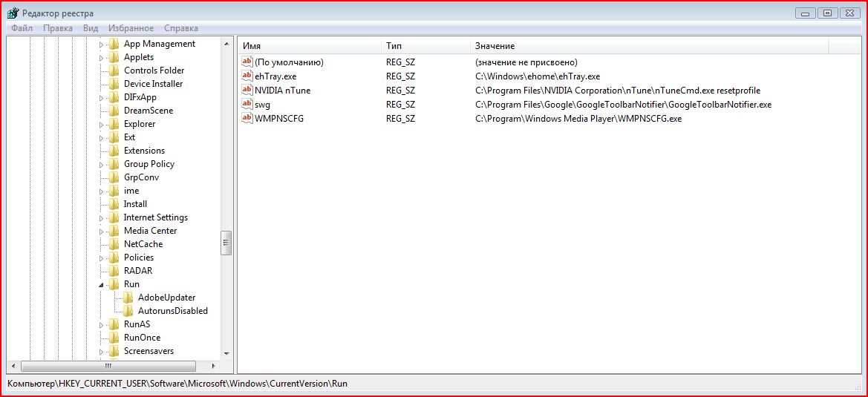The width and height of the screenshot is (868, 397).
Task: Expand the Internet Settings key
Action: pyautogui.click(x=101, y=218)
